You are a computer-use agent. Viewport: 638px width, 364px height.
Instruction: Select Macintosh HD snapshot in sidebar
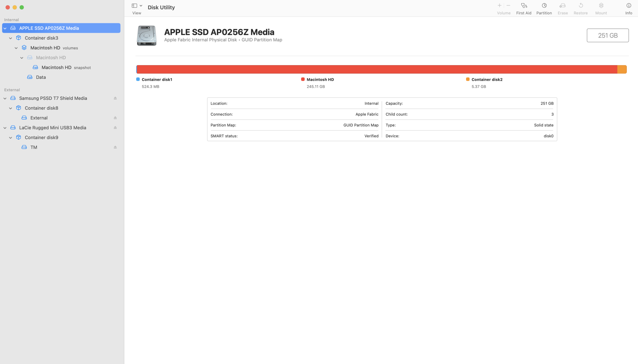pyautogui.click(x=56, y=68)
